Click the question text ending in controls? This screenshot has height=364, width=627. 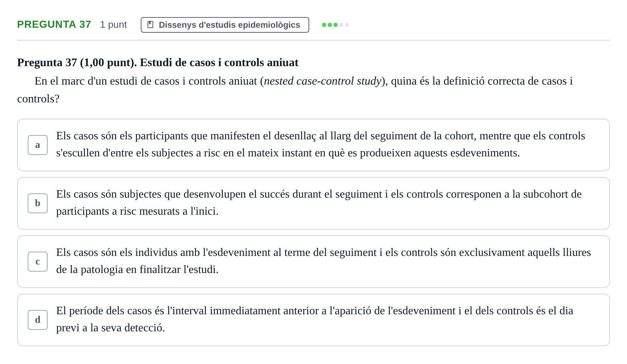[295, 90]
